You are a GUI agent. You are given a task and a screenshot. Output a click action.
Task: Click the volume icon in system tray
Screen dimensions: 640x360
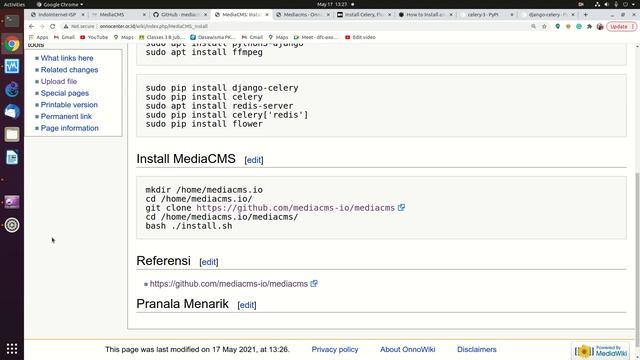[x=607, y=4]
